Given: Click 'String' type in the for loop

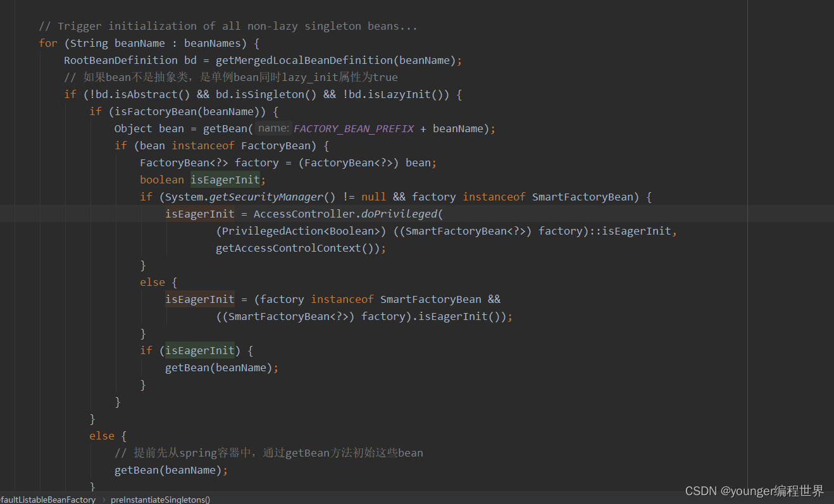Looking at the screenshot, I should [x=89, y=43].
